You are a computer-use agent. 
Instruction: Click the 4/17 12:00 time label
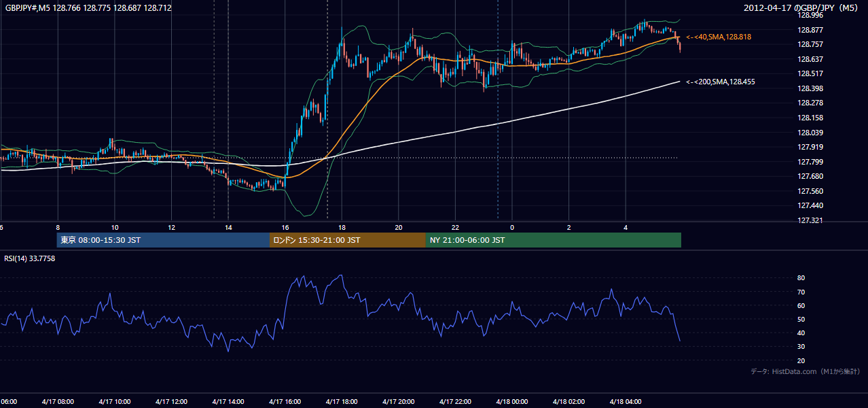(170, 401)
